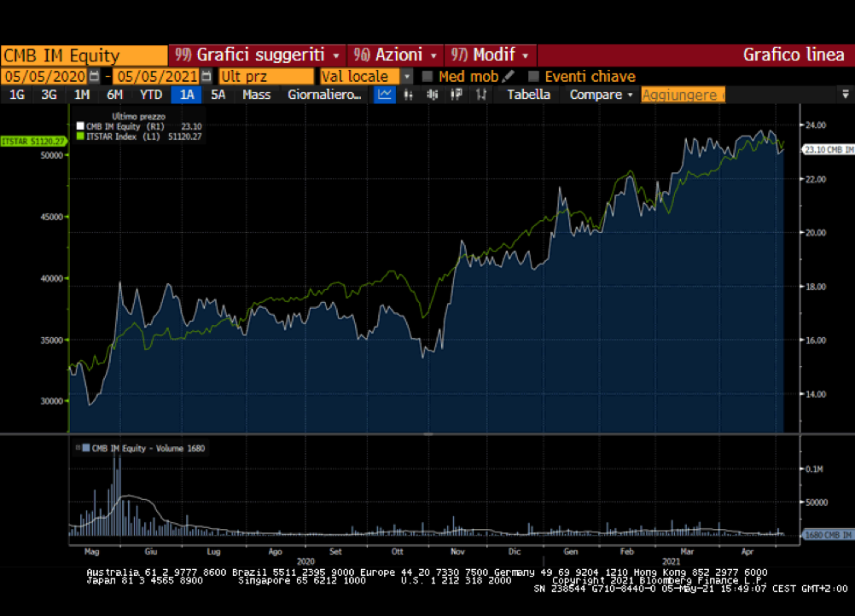Enable the Eventi chiave checkbox
The image size is (855, 616).
pyautogui.click(x=534, y=77)
